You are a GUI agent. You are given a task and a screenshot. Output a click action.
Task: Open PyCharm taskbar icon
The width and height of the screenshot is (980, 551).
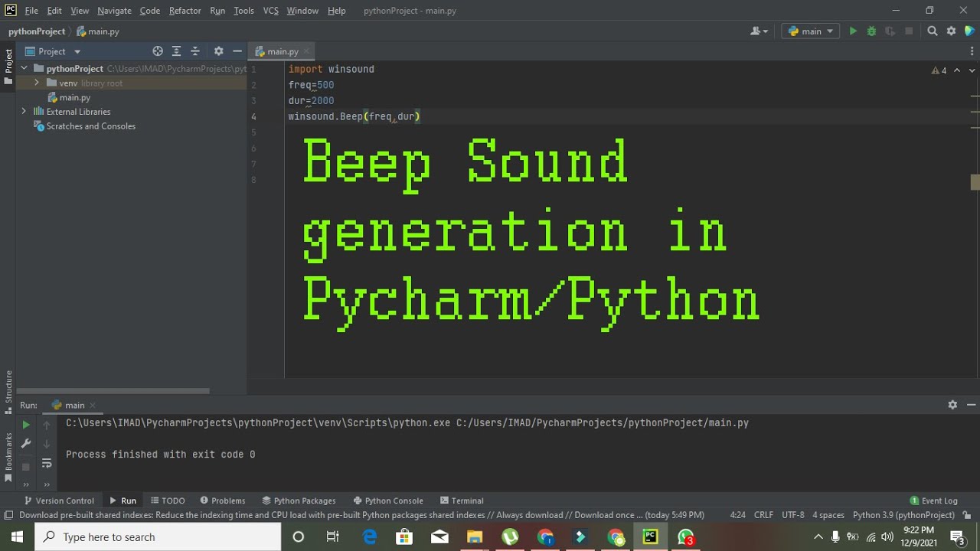coord(650,537)
